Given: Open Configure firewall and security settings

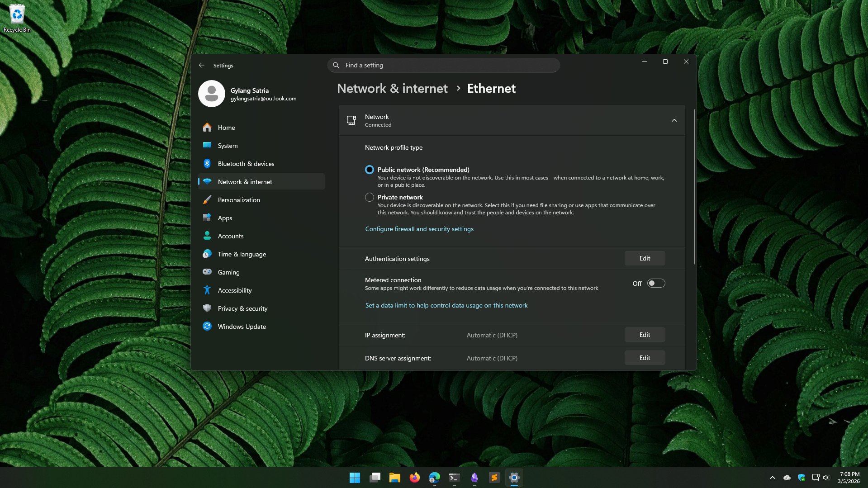Looking at the screenshot, I should point(419,229).
